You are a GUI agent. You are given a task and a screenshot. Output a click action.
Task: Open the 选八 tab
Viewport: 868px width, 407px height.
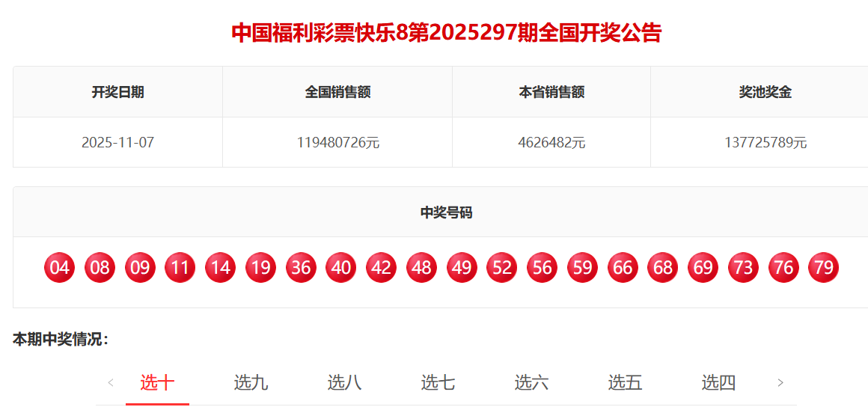pyautogui.click(x=344, y=383)
